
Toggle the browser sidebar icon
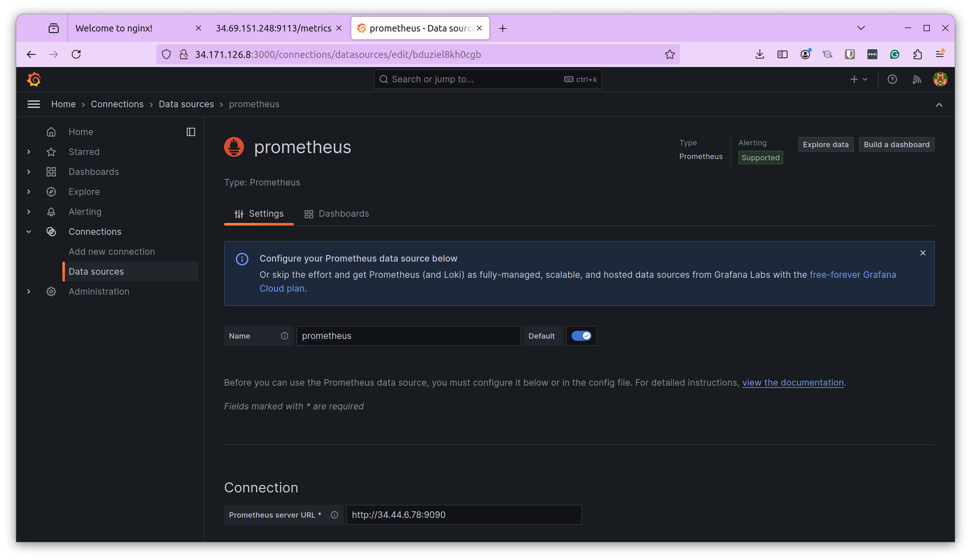click(x=783, y=54)
